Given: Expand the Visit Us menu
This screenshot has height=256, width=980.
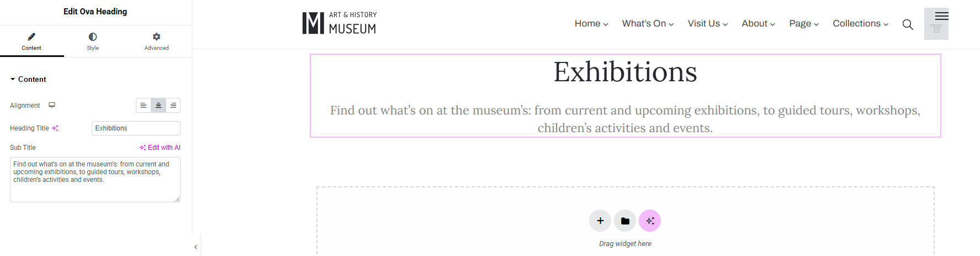Looking at the screenshot, I should (x=708, y=24).
